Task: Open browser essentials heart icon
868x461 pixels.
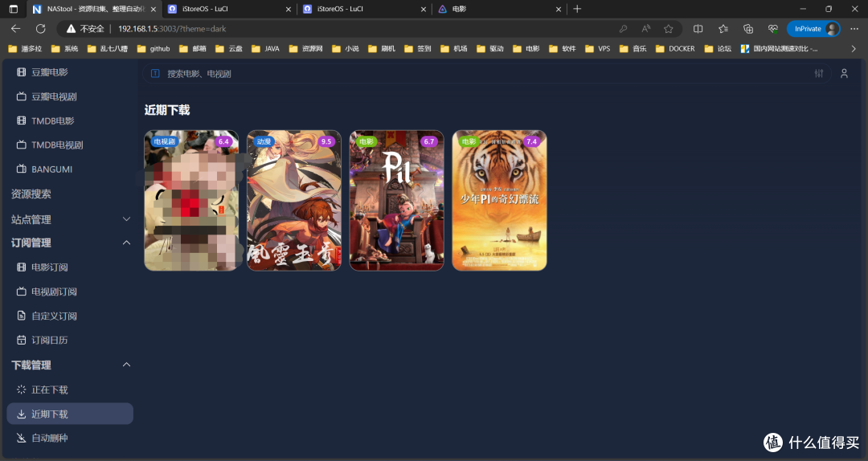Action: (x=773, y=29)
